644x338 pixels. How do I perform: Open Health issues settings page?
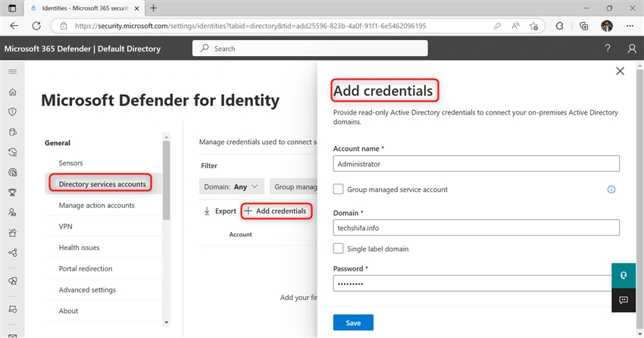coord(80,248)
